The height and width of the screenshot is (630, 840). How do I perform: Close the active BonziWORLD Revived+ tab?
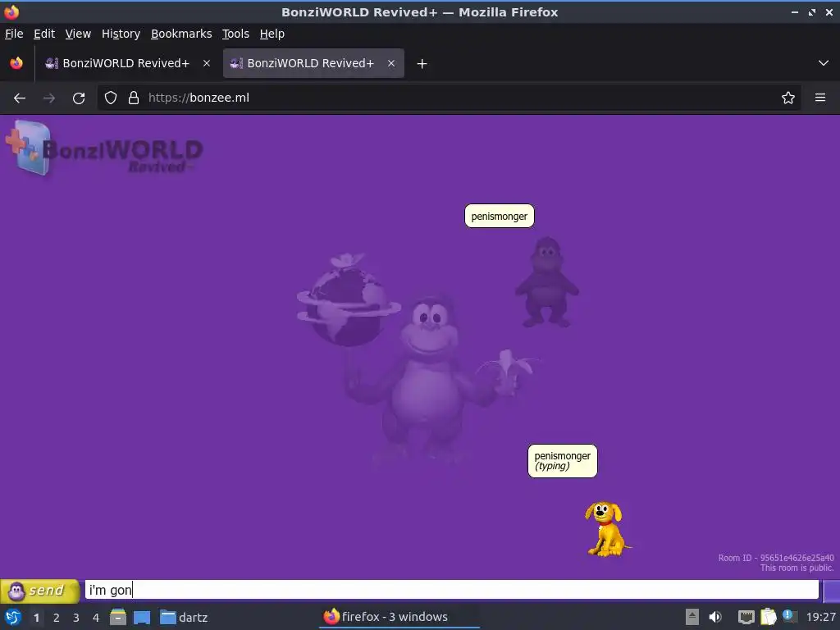391,63
